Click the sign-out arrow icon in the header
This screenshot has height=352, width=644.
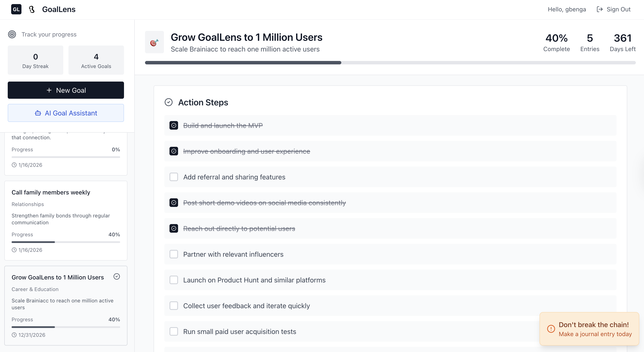tap(600, 9)
